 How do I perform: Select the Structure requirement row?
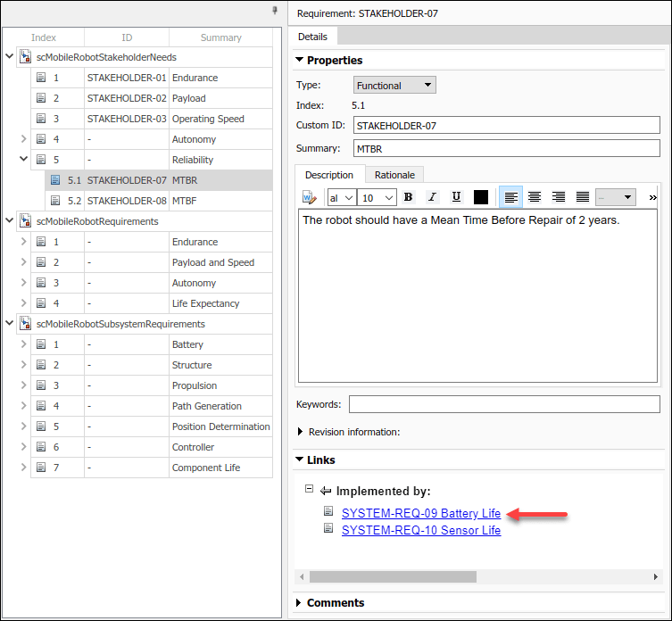click(x=152, y=365)
